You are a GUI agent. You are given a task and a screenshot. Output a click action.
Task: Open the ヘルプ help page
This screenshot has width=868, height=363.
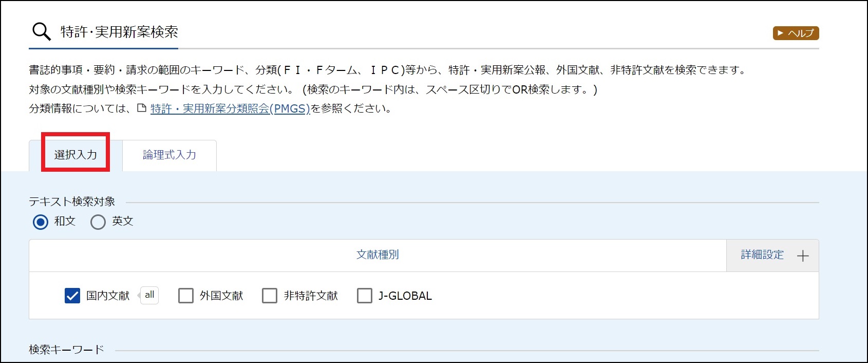click(796, 33)
